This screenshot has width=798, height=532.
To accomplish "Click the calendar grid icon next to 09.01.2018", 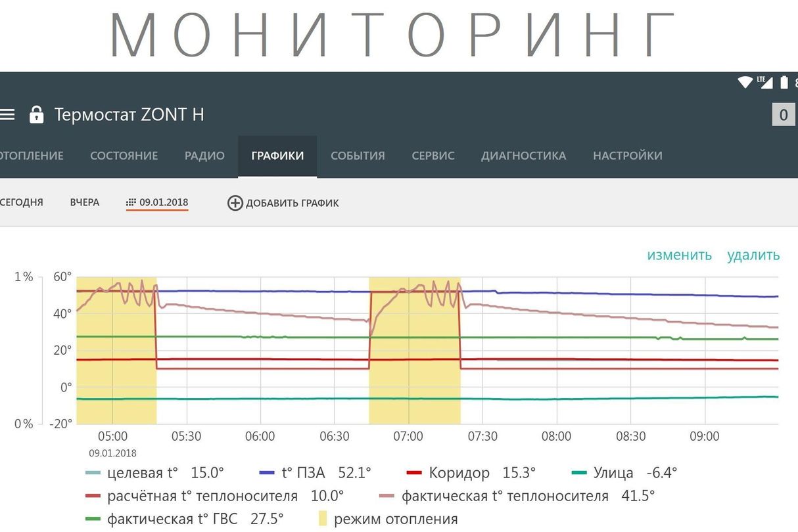I will pos(131,202).
